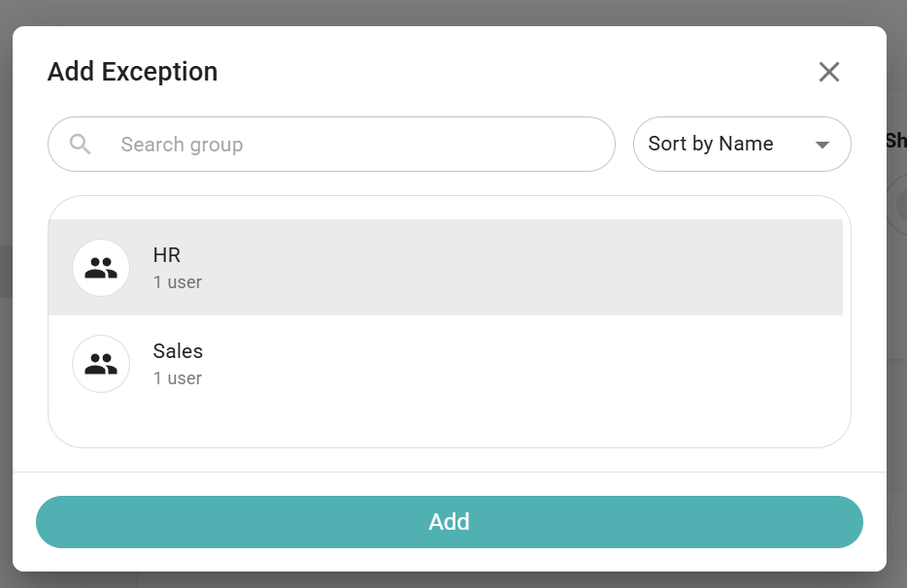907x588 pixels.
Task: Click the dimmed backdrop above the dialog
Action: coord(453,13)
